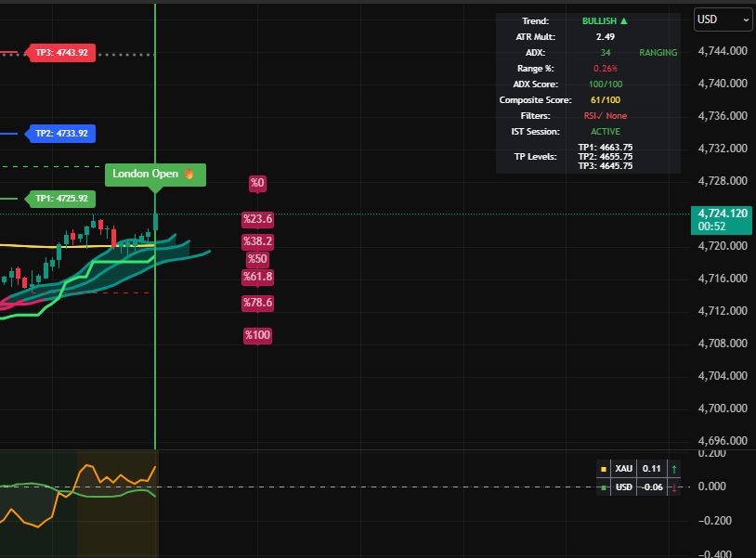The image size is (756, 558).
Task: Select the TP3: 4743.92 price label
Action: pos(61,53)
